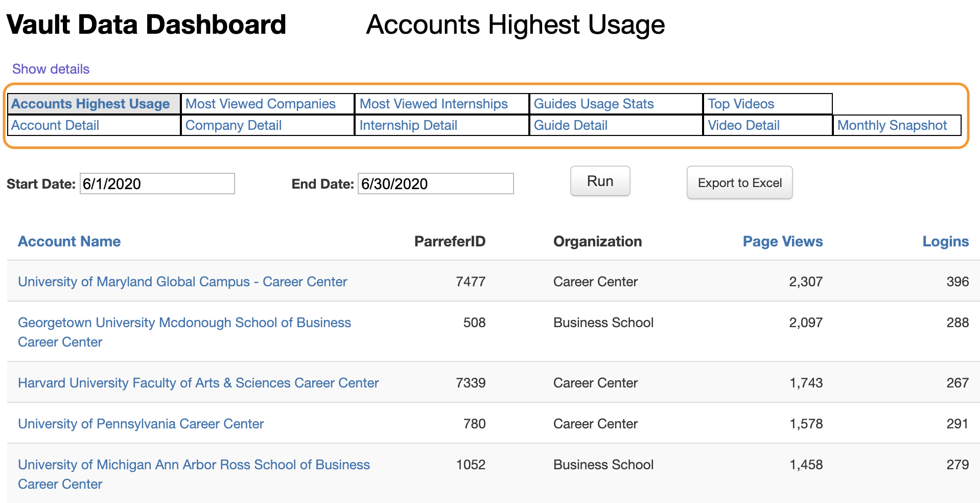Screen dimensions: 980x503
Task: Sort by Logins column header
Action: pyautogui.click(x=946, y=241)
